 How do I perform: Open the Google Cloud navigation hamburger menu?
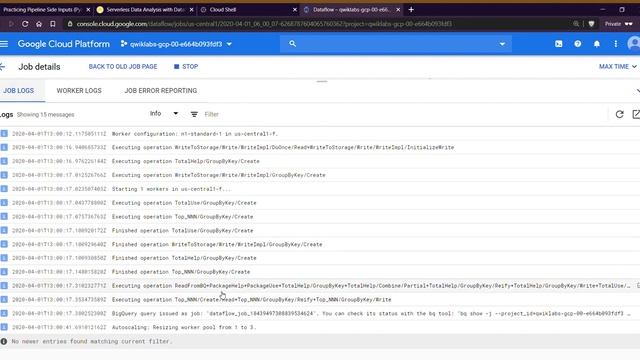(4, 44)
